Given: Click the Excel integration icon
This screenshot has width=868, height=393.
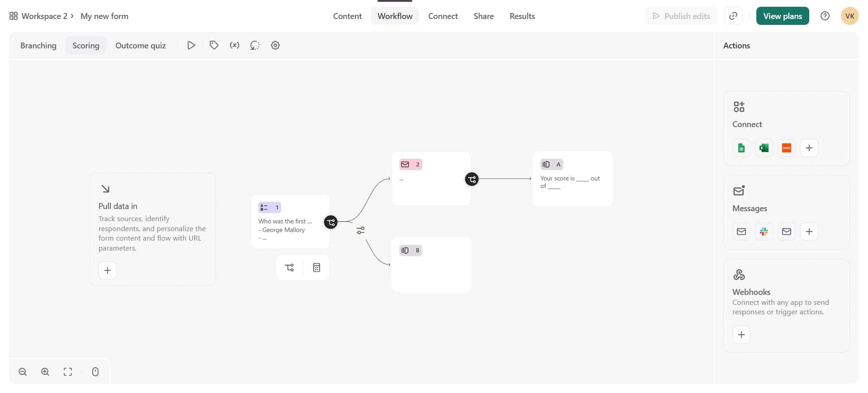Looking at the screenshot, I should coord(764,148).
